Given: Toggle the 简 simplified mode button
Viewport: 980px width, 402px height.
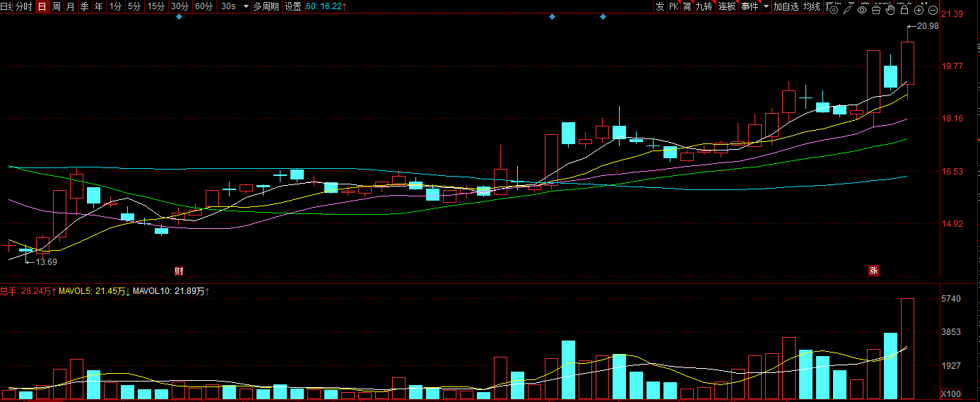Looking at the screenshot, I should [687, 6].
